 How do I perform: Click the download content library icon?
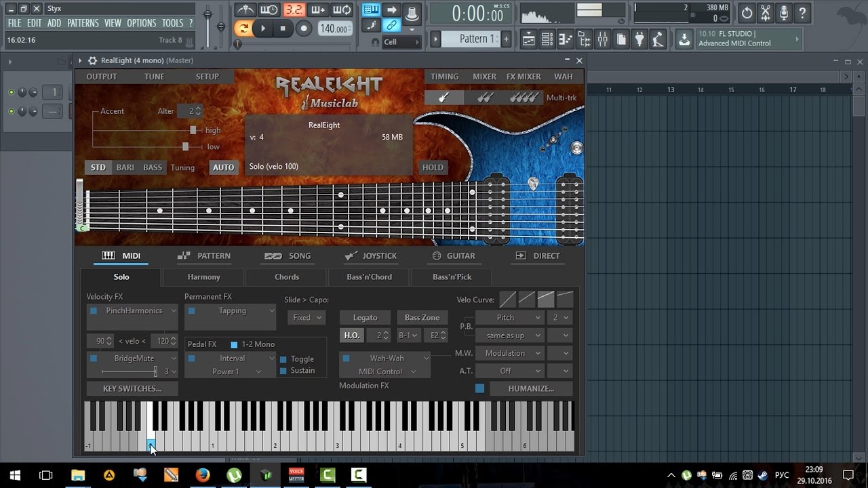pyautogui.click(x=685, y=40)
